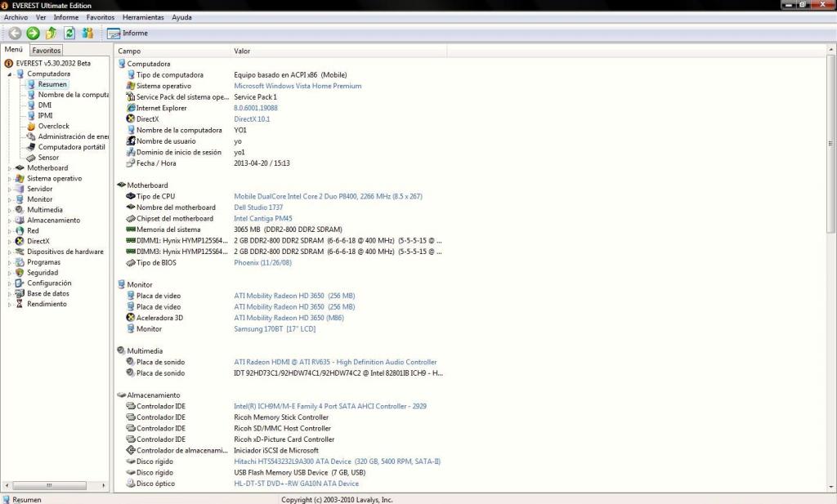Click the Programas tree icon
Screen dimensions: 837x504
pyautogui.click(x=20, y=262)
